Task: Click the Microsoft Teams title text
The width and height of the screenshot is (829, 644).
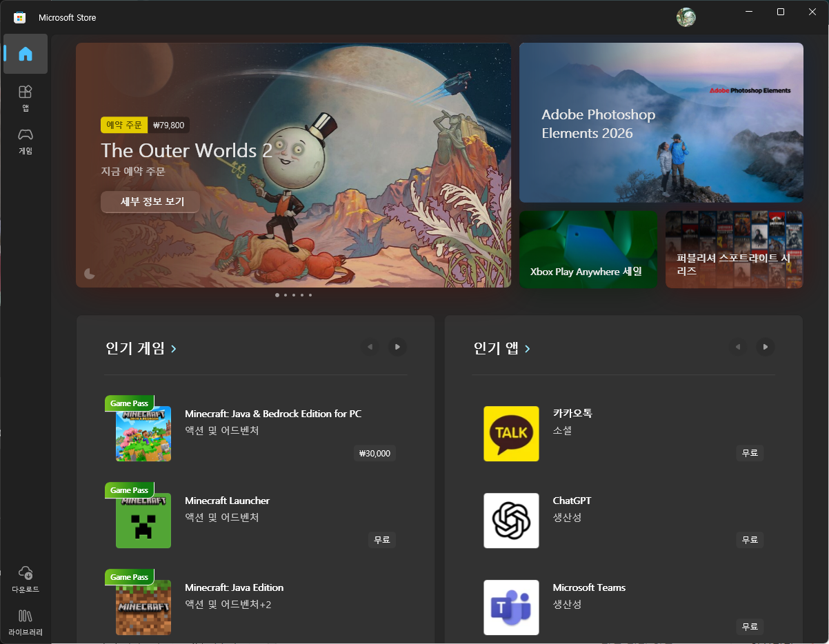Action: 589,587
